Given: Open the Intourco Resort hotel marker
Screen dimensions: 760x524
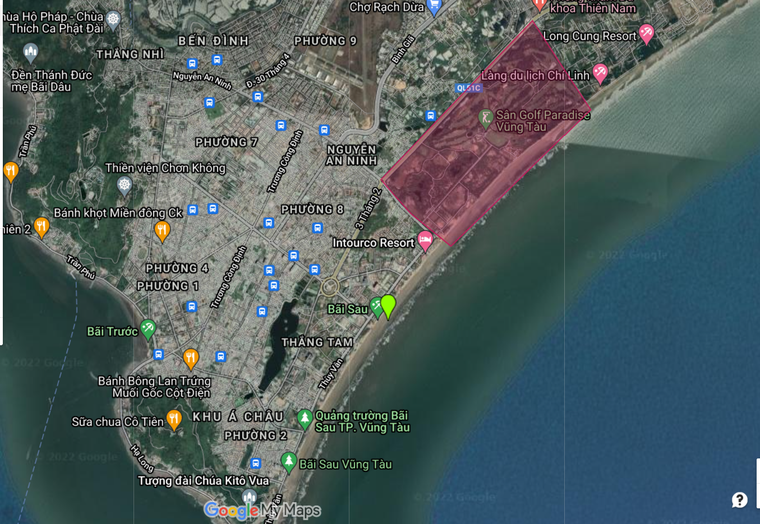Looking at the screenshot, I should [425, 240].
